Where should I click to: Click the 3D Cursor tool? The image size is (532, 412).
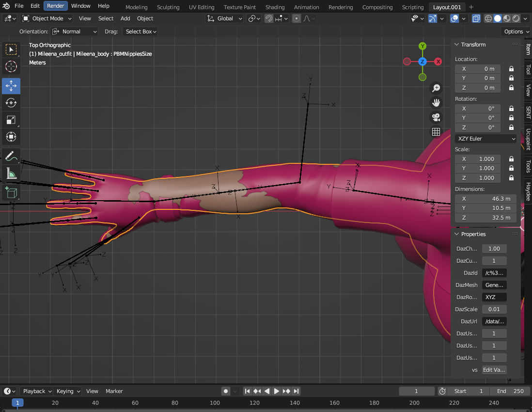pos(11,67)
